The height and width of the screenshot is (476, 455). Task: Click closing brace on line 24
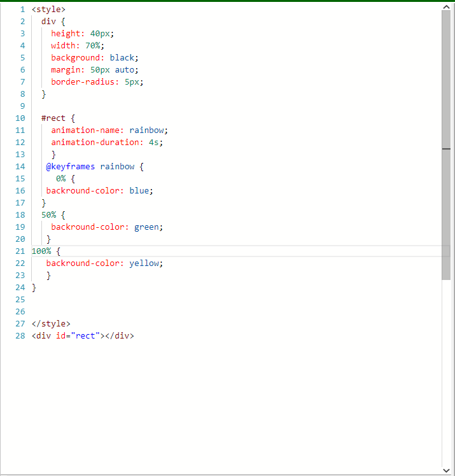(34, 288)
